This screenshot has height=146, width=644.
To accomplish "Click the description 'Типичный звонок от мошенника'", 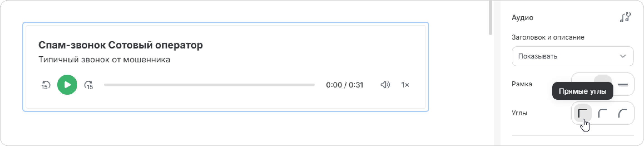I will pos(104,60).
